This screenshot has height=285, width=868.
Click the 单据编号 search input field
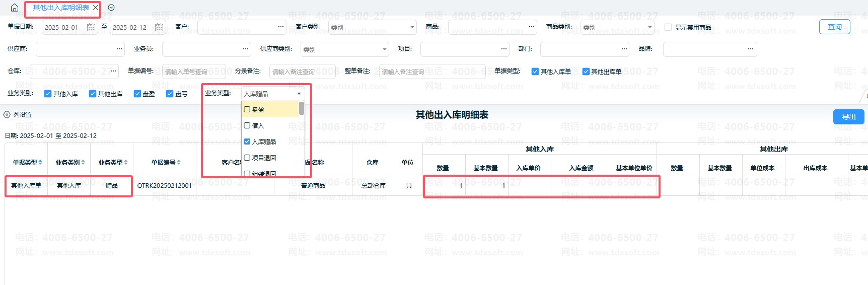coord(194,72)
